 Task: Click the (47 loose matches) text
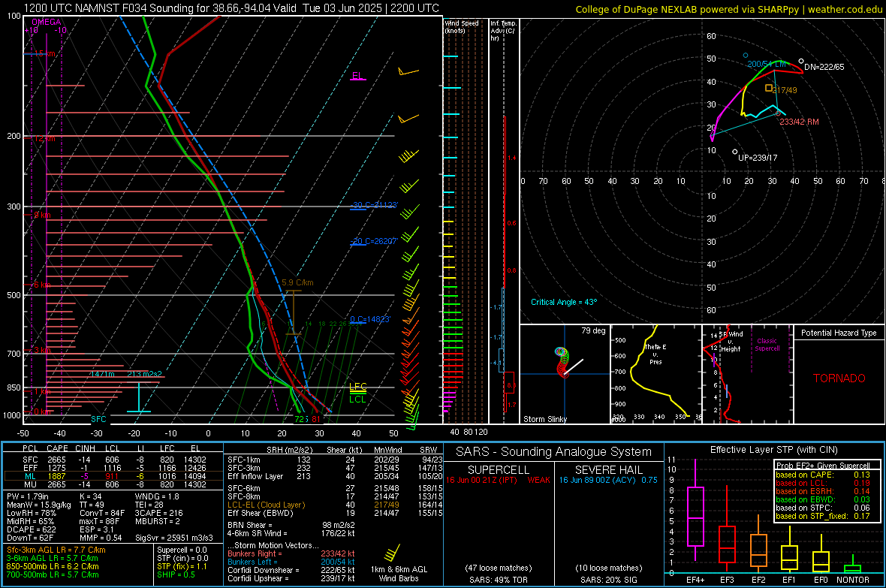tap(499, 568)
